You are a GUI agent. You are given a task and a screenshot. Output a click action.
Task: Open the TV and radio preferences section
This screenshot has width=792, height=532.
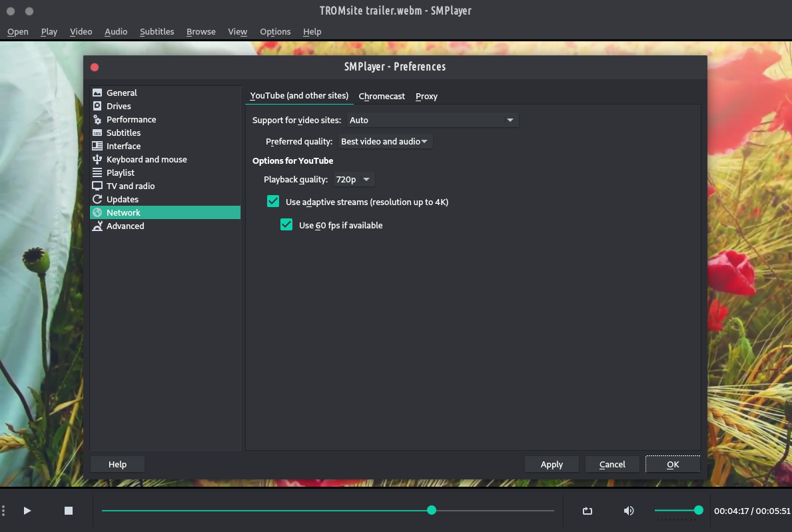coord(131,186)
